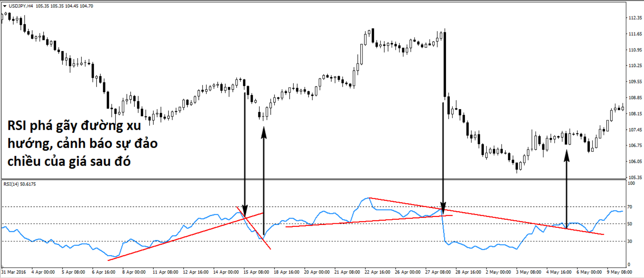The width and height of the screenshot is (644, 278).
Task: Click the 109.55 price axis label
Action: pos(635,82)
